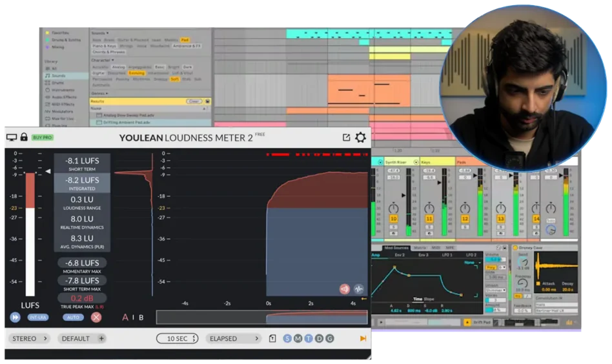Toggle the G graph display button
The image size is (612, 364).
click(x=329, y=338)
